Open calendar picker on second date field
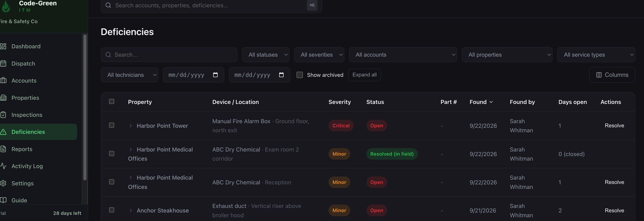The height and width of the screenshot is (221, 644). pyautogui.click(x=281, y=75)
